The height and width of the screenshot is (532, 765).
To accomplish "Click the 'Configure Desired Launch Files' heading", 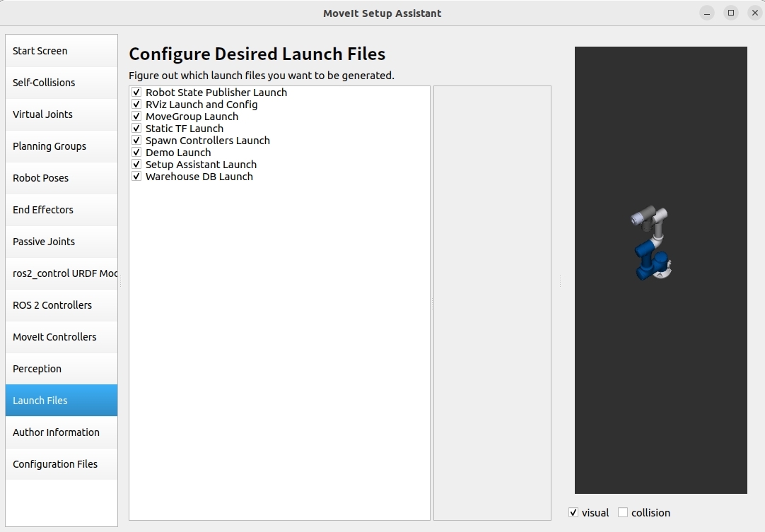I will coord(257,54).
